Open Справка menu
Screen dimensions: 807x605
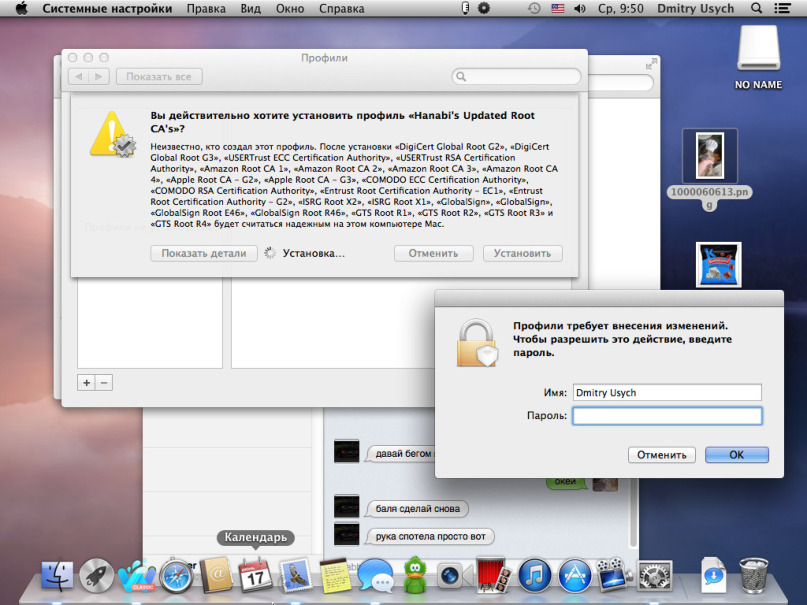(341, 9)
